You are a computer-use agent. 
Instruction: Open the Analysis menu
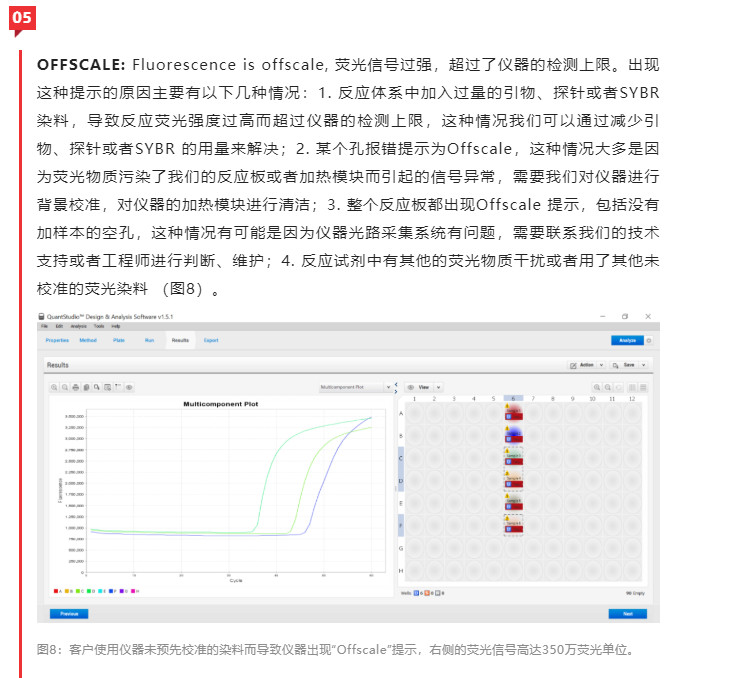click(x=77, y=327)
